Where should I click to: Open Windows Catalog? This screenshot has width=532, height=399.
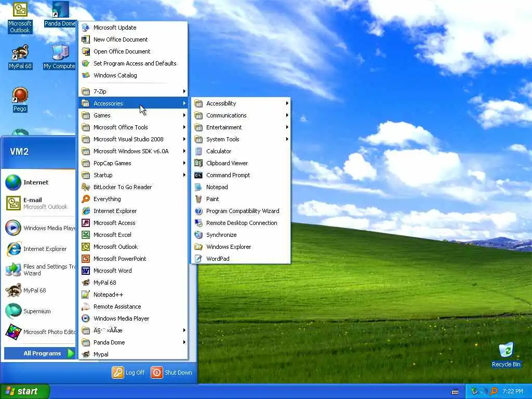point(133,75)
